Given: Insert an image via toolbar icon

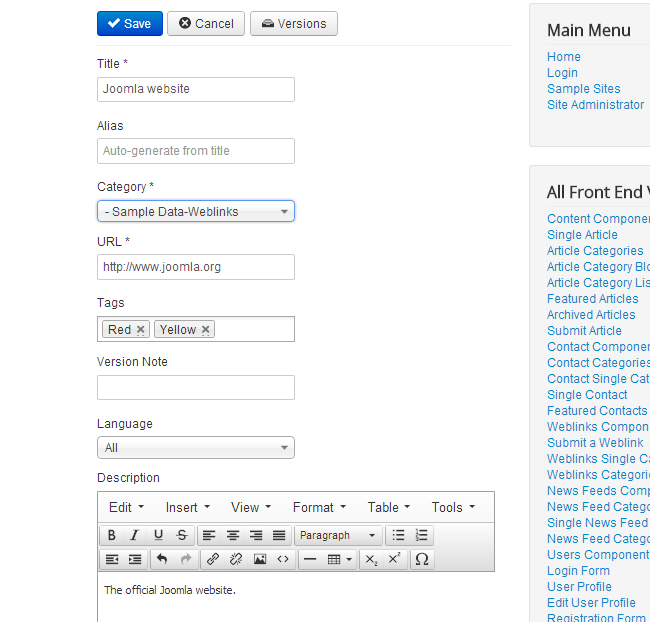Looking at the screenshot, I should click(x=260, y=559).
